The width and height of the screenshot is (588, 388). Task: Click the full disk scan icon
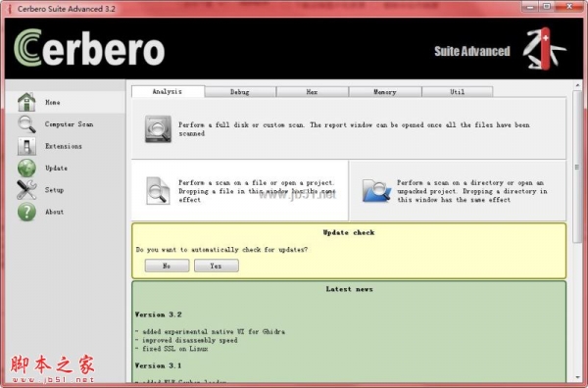tap(158, 129)
